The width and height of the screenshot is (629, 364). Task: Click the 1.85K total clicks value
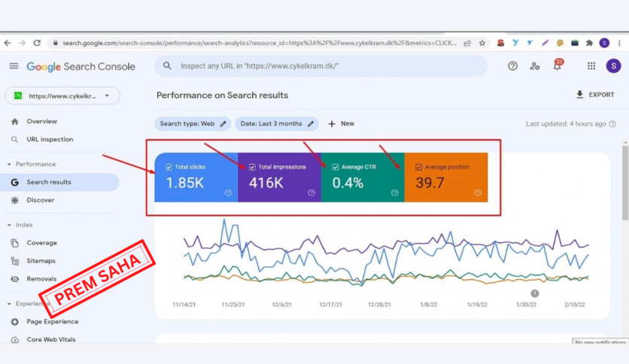coord(185,184)
